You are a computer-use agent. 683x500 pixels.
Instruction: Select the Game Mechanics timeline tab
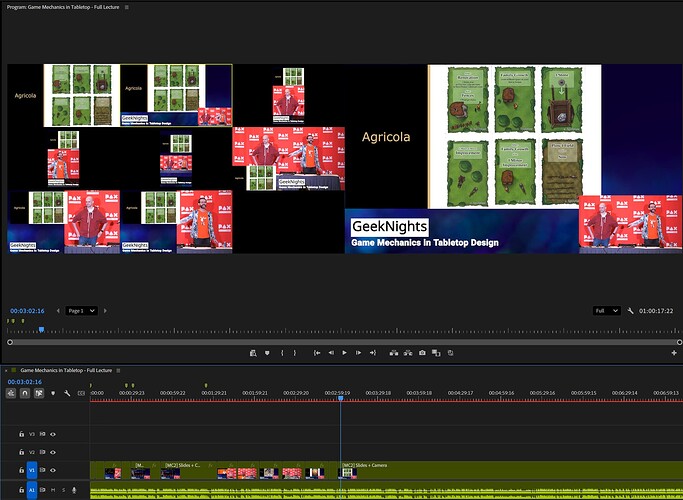(x=66, y=370)
